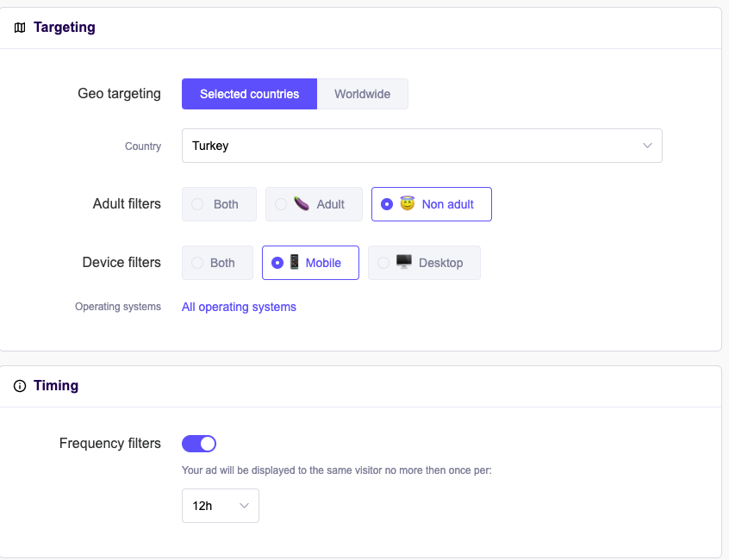The image size is (729, 560).
Task: Open the All operating systems link
Action: pyautogui.click(x=239, y=307)
